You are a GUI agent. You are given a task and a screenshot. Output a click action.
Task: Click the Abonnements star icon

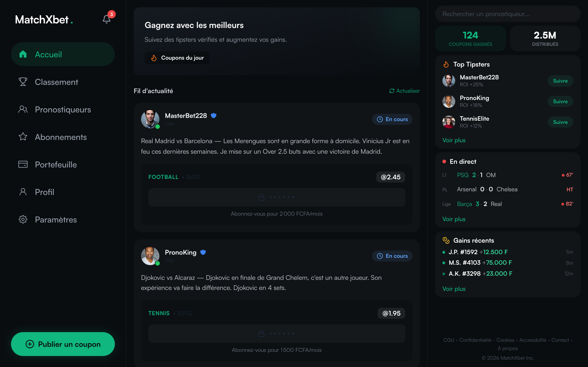[x=23, y=137]
